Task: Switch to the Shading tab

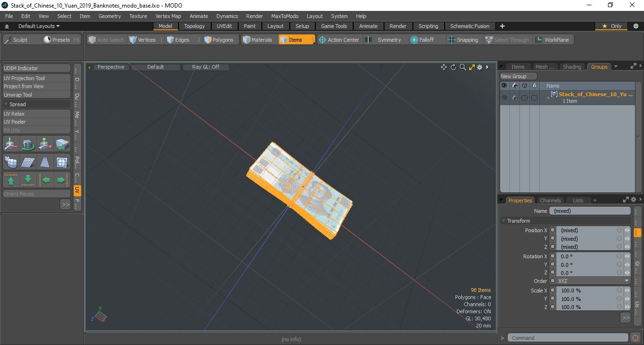Action: [572, 67]
